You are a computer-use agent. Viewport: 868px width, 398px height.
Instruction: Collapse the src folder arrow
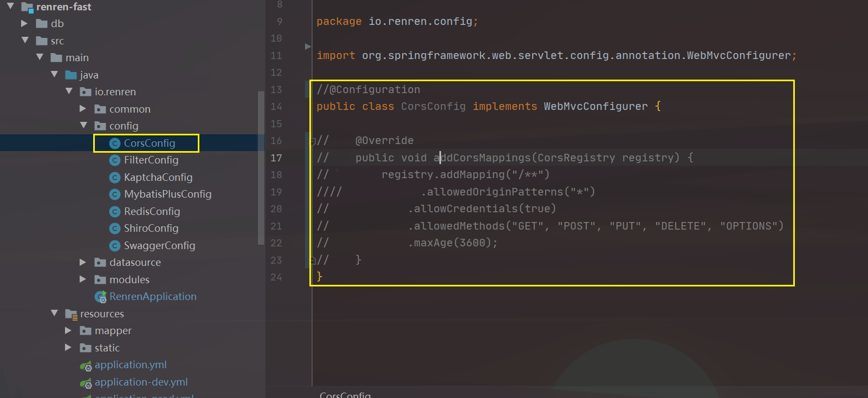click(25, 40)
